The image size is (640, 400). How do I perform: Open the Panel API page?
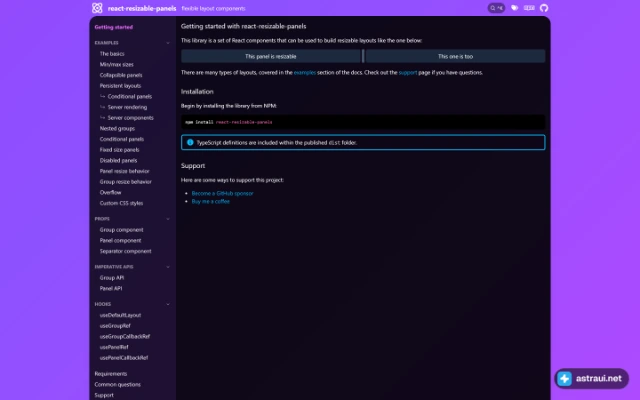(111, 288)
